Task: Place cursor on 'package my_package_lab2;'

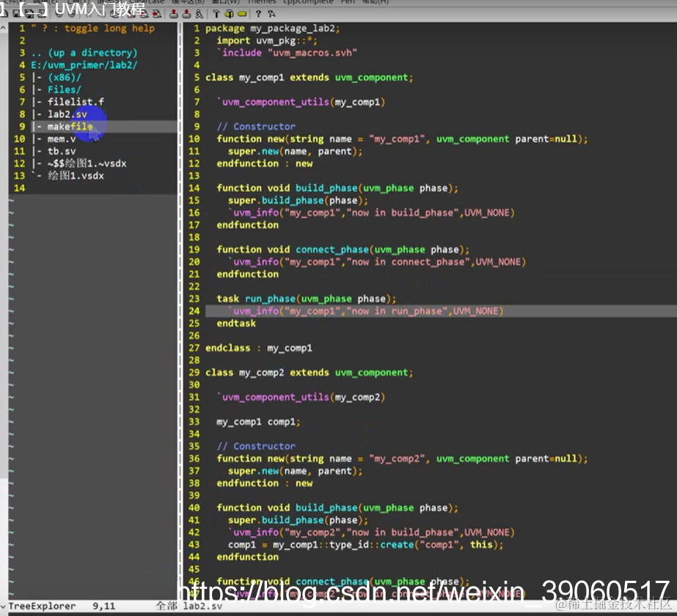Action: click(x=272, y=29)
